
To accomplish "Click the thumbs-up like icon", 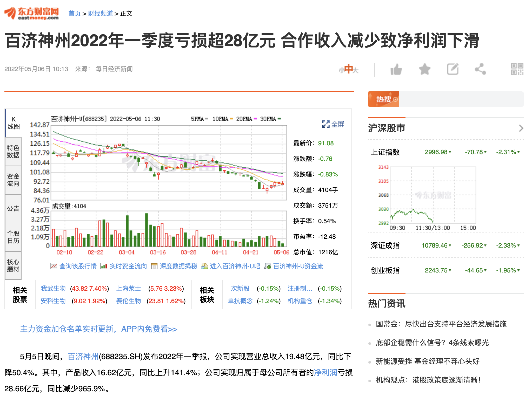I will pyautogui.click(x=396, y=69).
